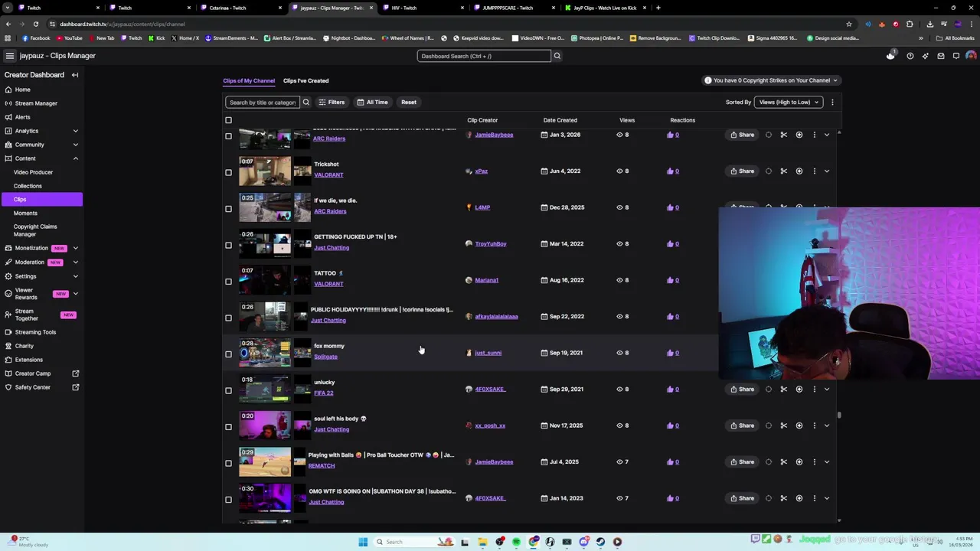The image size is (980, 551).
Task: Open the mail inbox icon in header
Action: 941,56
